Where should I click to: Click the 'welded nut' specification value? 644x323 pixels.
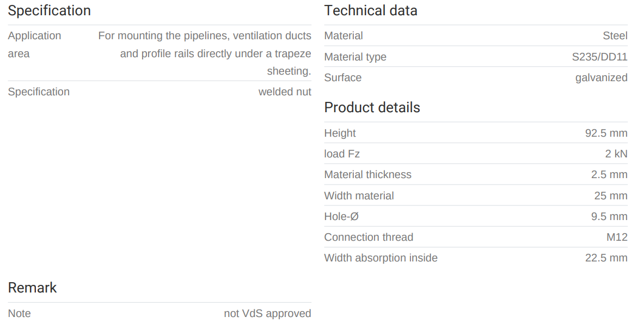[x=285, y=92]
